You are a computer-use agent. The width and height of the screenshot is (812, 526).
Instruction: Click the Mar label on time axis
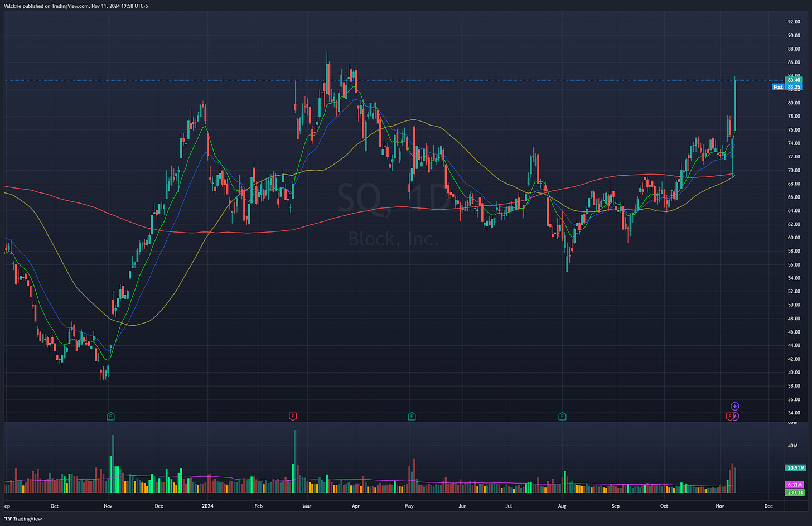coord(307,506)
